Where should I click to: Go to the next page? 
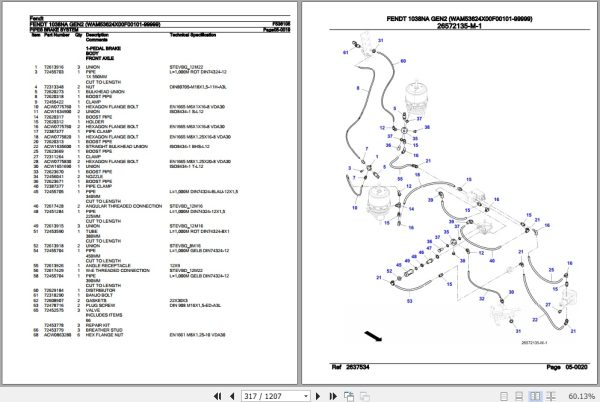pos(318,396)
